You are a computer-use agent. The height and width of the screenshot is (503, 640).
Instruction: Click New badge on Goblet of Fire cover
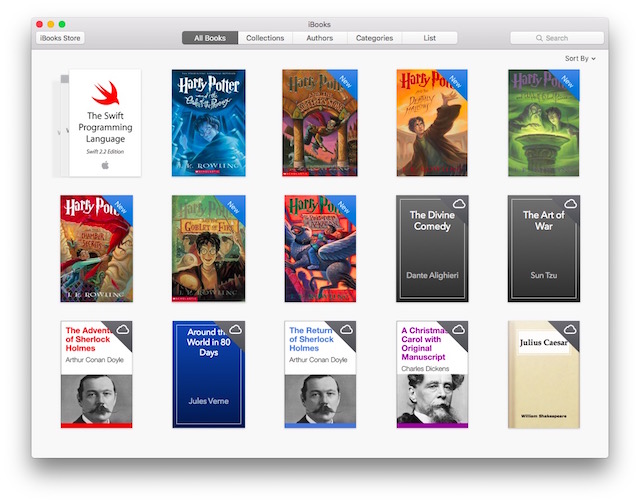[233, 207]
